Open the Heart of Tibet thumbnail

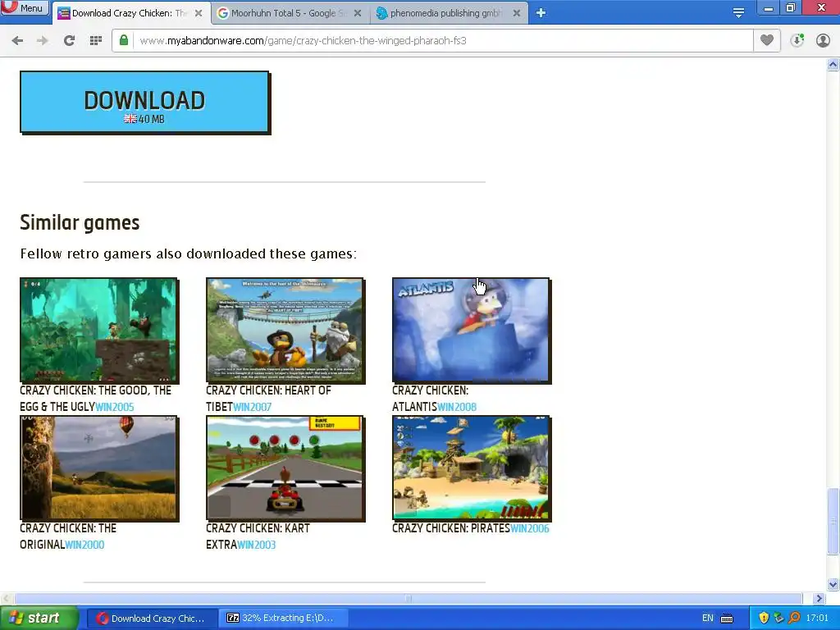pos(285,330)
